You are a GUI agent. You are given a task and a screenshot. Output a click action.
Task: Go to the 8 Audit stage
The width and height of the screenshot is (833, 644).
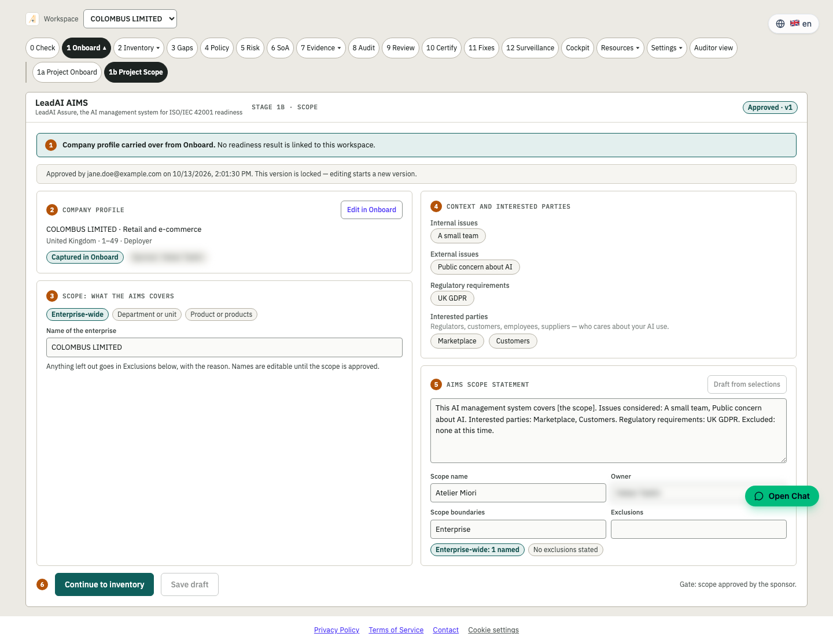pyautogui.click(x=364, y=48)
